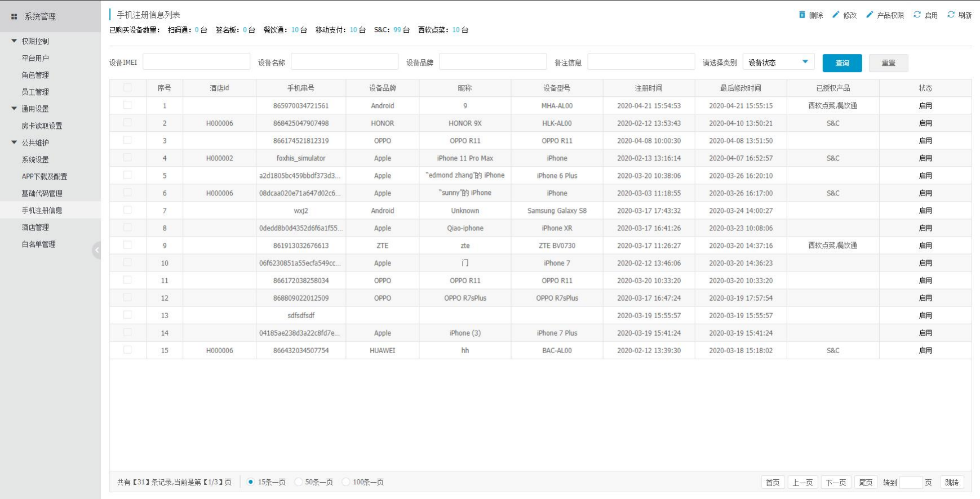Collapse the 公共维护 menu group
Screen dimensions: 980x499
pos(14,142)
